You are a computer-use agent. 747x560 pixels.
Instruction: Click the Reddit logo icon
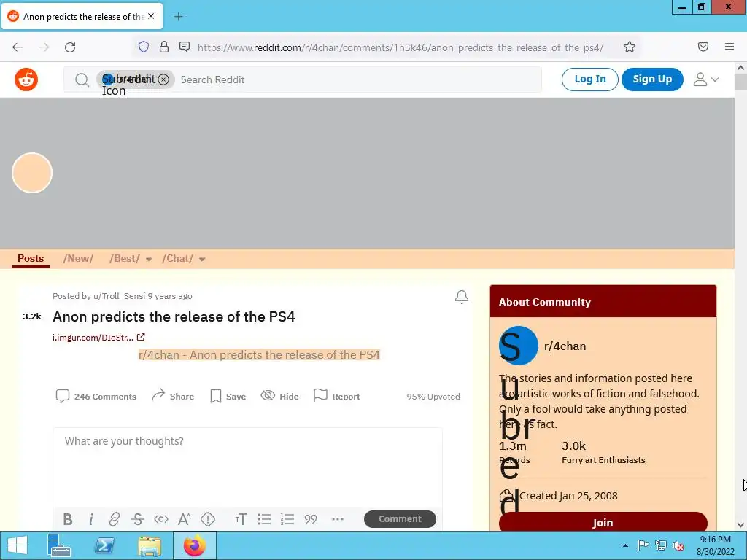pyautogui.click(x=26, y=79)
